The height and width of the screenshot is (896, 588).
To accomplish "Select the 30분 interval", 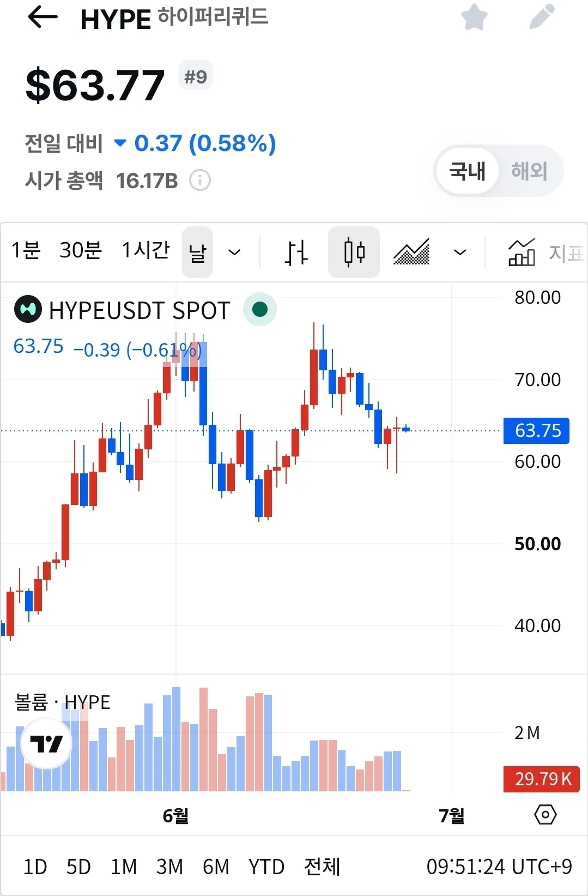I will 81,251.
